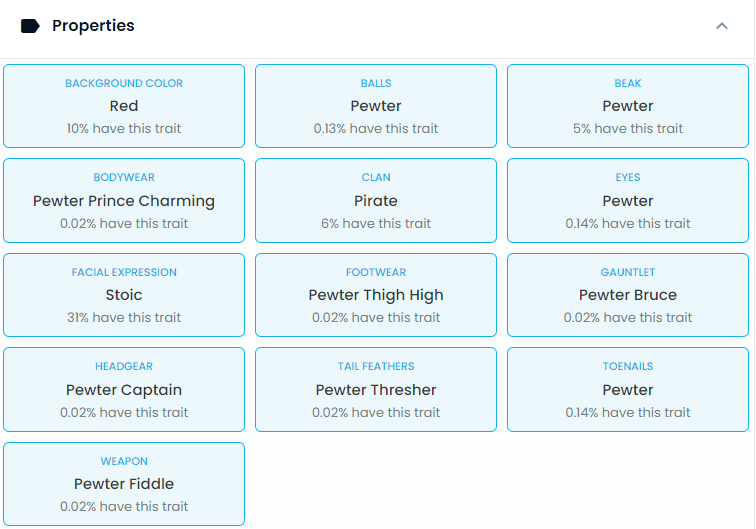Select Bodywear Pewter Prince Charming trait
756x529 pixels.
pyautogui.click(x=124, y=201)
